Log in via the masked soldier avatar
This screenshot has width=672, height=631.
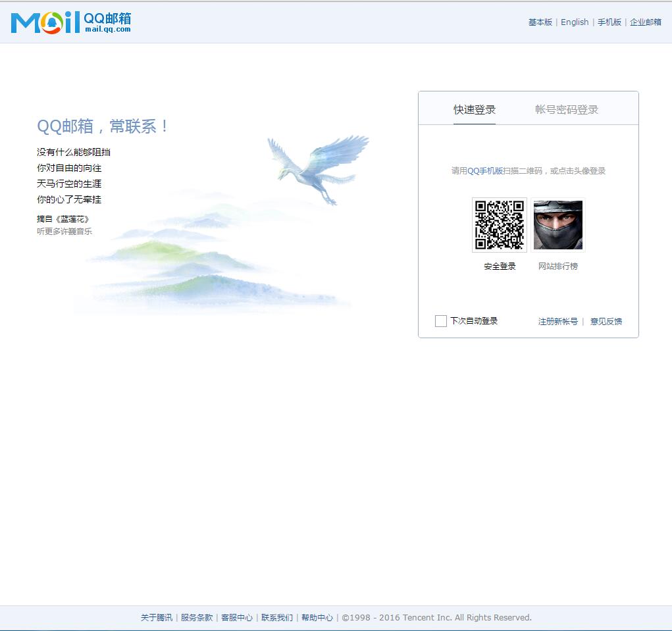point(558,225)
